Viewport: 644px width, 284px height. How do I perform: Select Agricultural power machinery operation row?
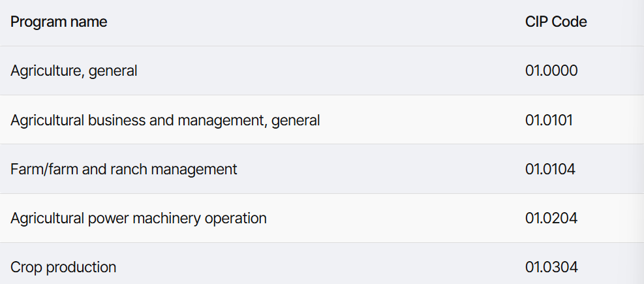click(x=322, y=218)
